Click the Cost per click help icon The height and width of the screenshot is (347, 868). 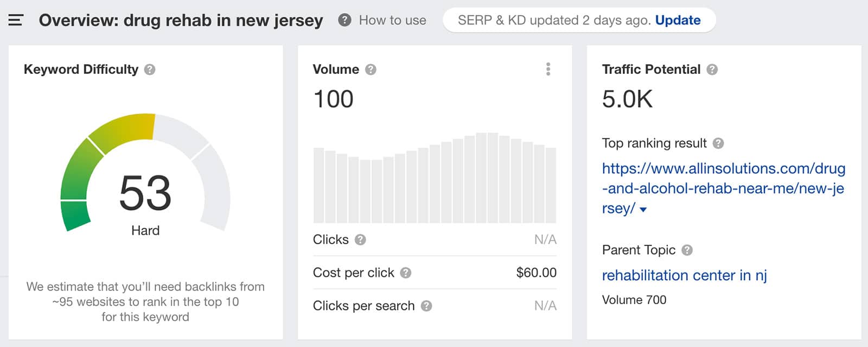click(x=406, y=273)
